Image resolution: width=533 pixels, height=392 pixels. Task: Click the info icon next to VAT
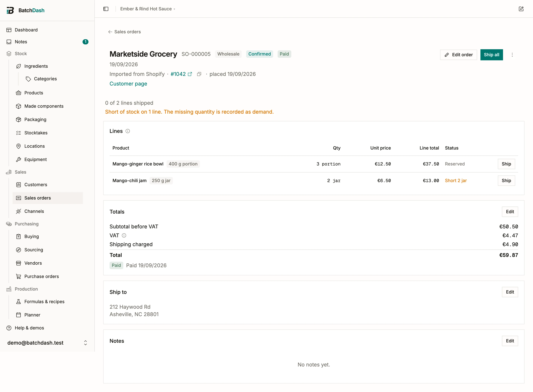click(124, 235)
